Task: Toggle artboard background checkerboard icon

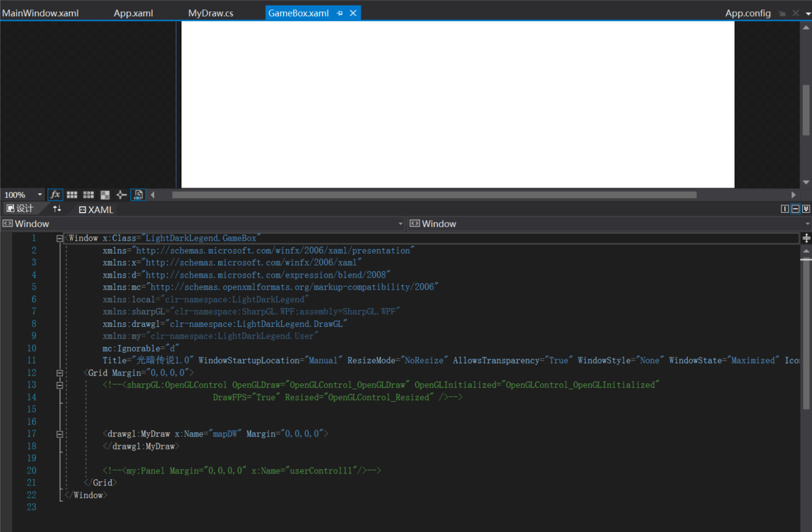Action: coord(105,195)
